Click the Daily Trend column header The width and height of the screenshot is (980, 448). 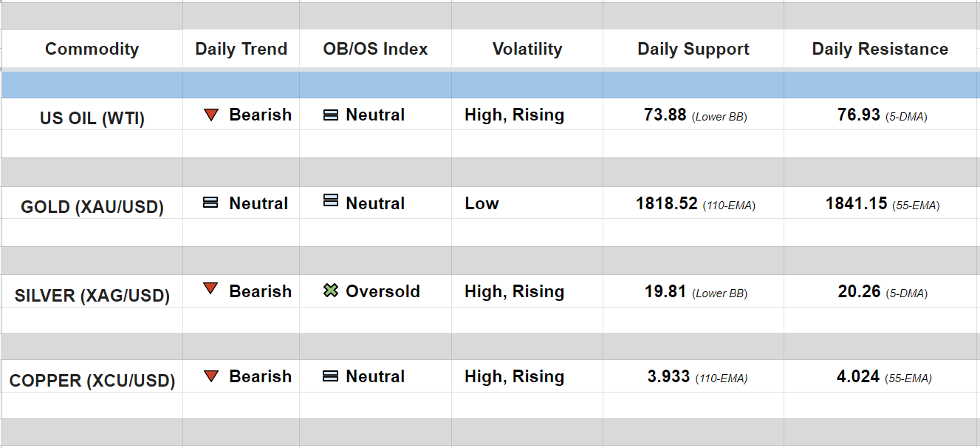[x=241, y=50]
